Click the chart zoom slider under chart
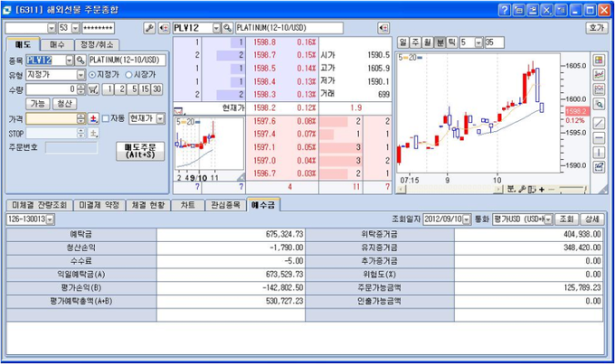The image size is (615, 364). tap(572, 190)
